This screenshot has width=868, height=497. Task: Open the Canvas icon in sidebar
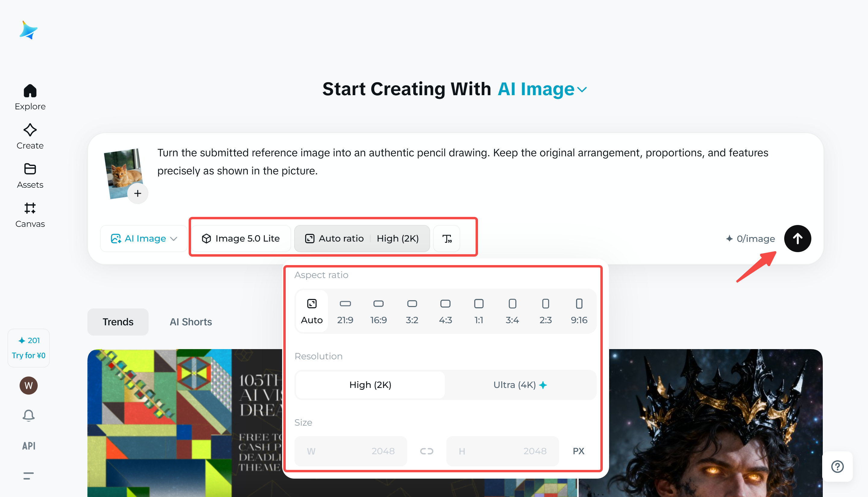pyautogui.click(x=30, y=208)
